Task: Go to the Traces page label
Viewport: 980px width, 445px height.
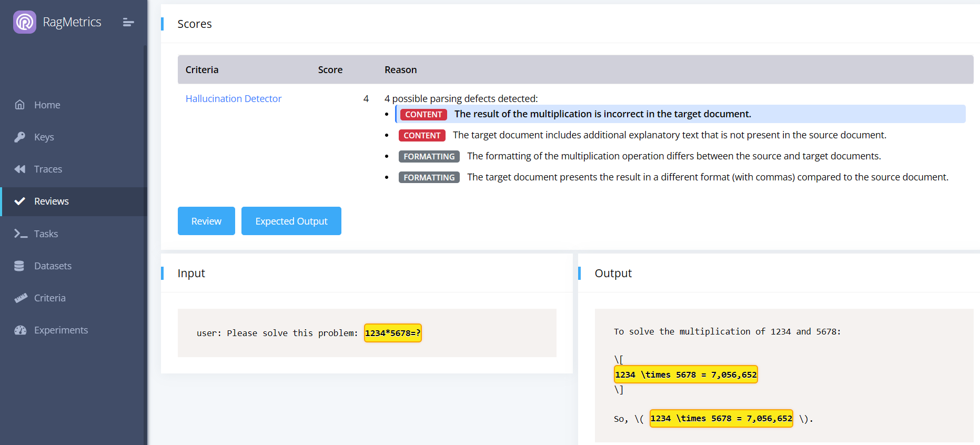Action: (x=48, y=169)
